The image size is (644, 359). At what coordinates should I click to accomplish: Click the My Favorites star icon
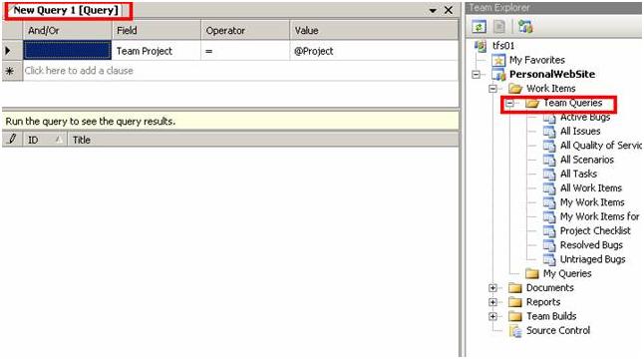pyautogui.click(x=498, y=60)
